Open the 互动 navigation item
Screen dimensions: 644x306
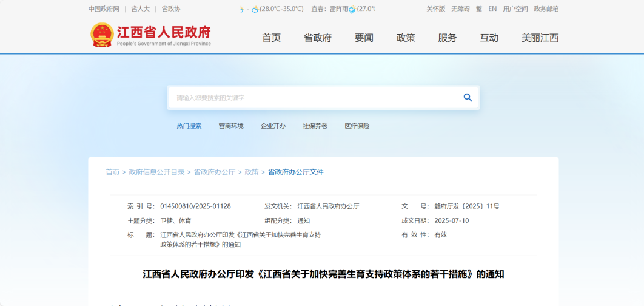point(489,38)
